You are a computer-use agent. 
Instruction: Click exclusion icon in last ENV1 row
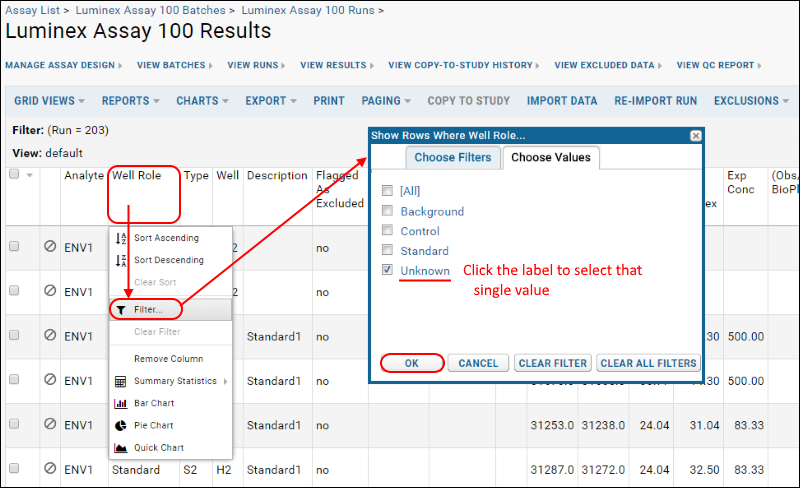(x=50, y=468)
